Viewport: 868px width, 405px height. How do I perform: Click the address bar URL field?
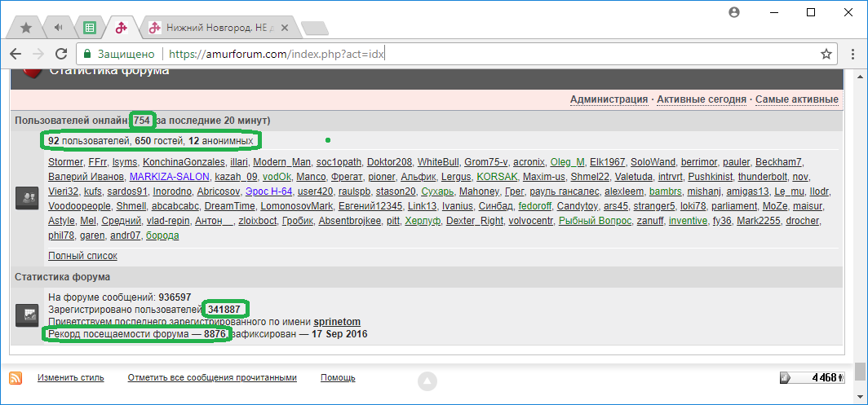point(489,54)
